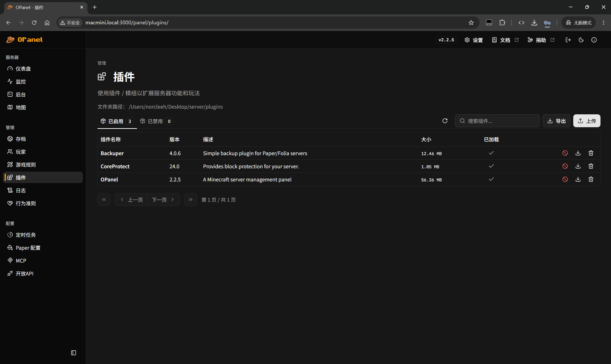
Task: Download the Backuper plugin file
Action: 578,153
